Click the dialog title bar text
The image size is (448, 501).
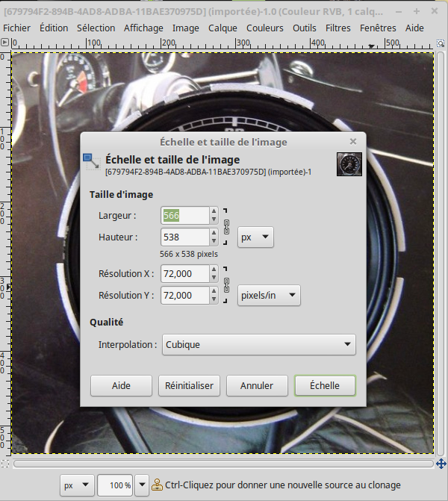[223, 142]
